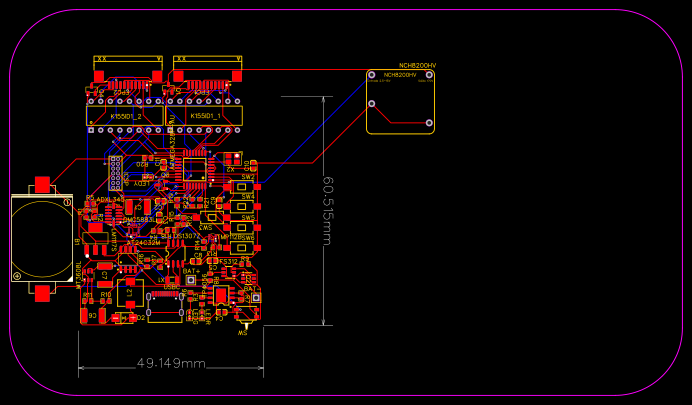Click the FS312 component label
This screenshot has width=692, height=405.
pos(229,262)
